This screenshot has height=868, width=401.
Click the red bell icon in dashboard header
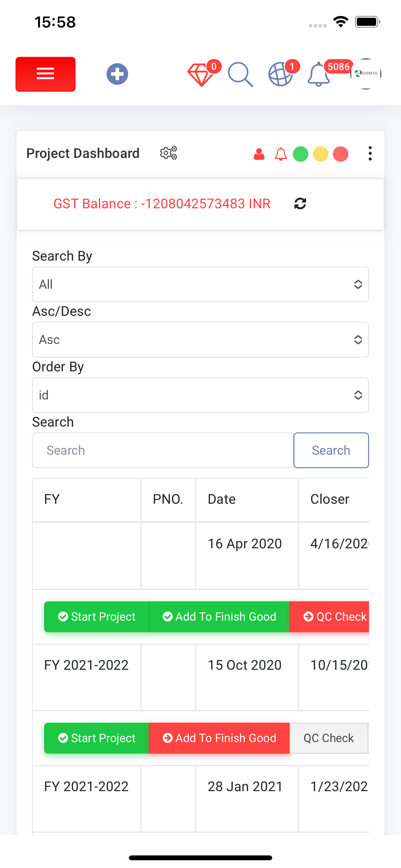(x=280, y=154)
